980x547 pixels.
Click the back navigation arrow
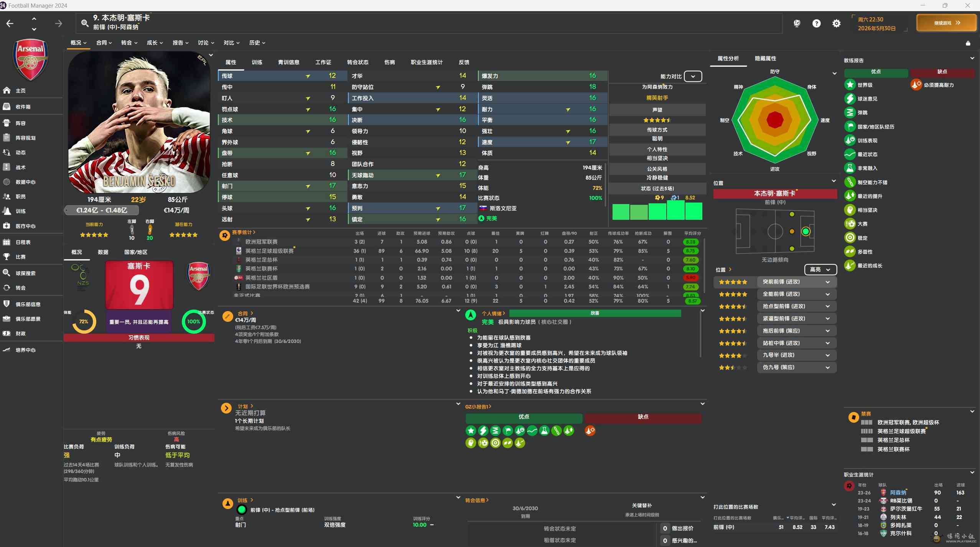(x=10, y=23)
